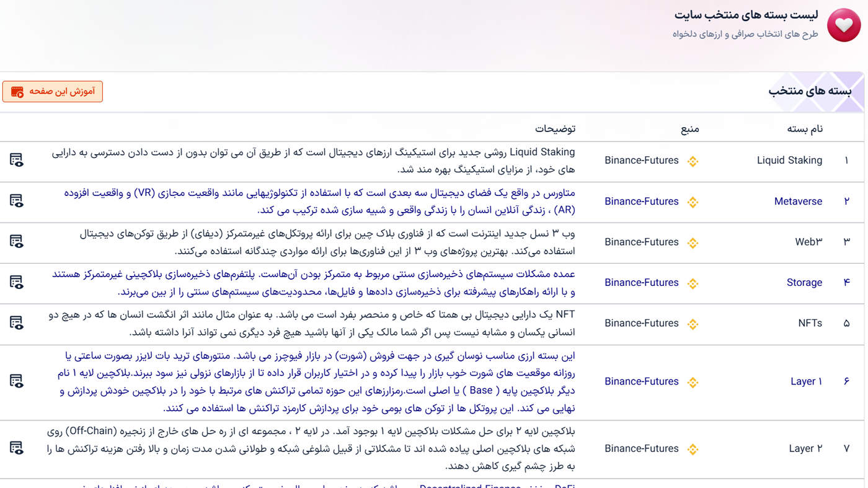The image size is (868, 488).
Task: Open the Liquid Staking package name
Action: click(x=789, y=161)
